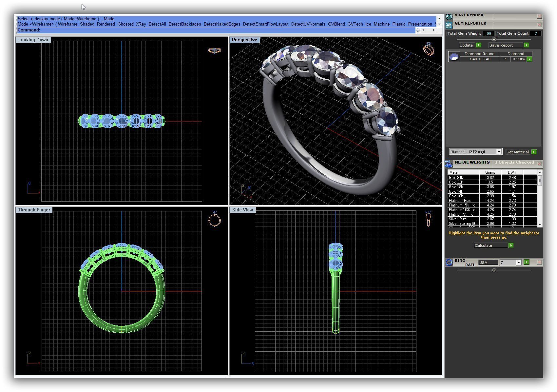The height and width of the screenshot is (392, 557).
Task: Click the Metal column header
Action: [x=463, y=172]
